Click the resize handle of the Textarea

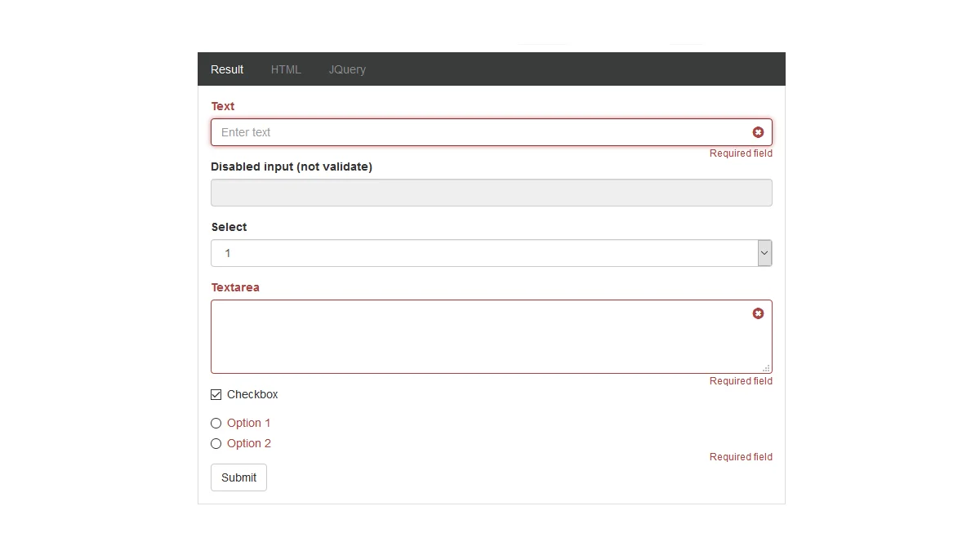click(x=768, y=369)
